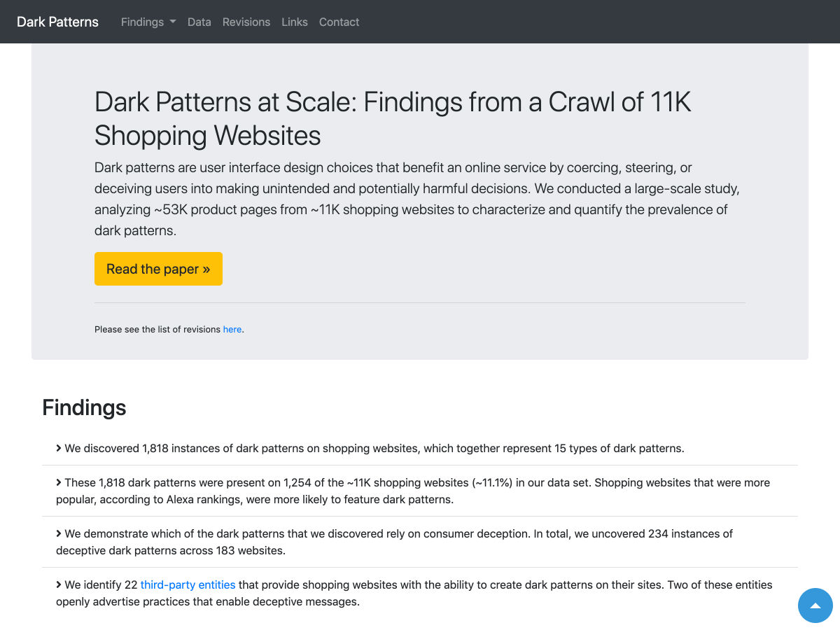The width and height of the screenshot is (840, 630).
Task: Click the Dark Patterns brand logo text
Action: click(57, 22)
